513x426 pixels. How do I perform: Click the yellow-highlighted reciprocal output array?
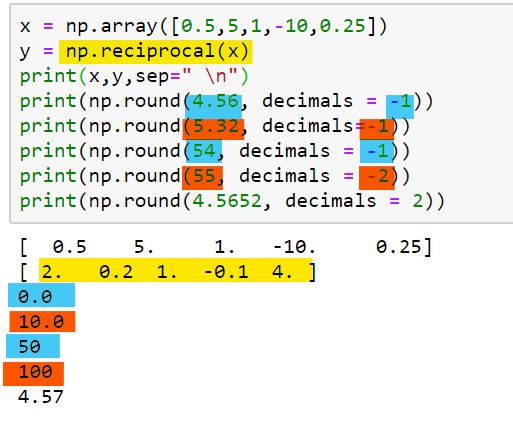(176, 270)
